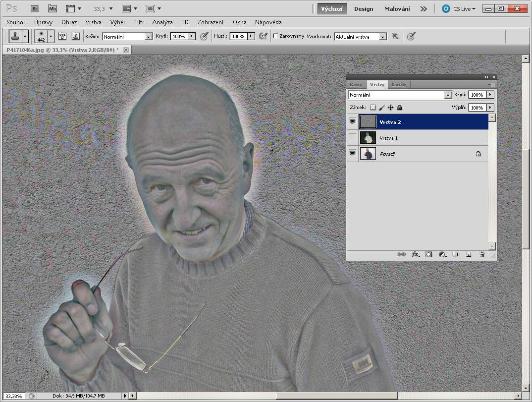
Task: Switch to the Kanály tab
Action: pyautogui.click(x=398, y=85)
